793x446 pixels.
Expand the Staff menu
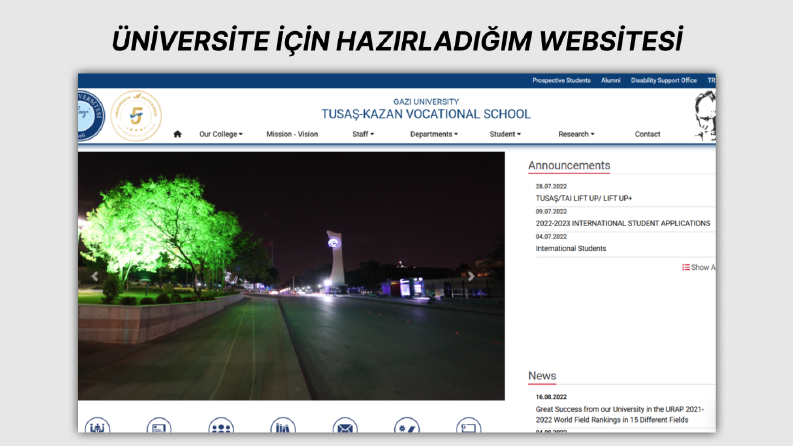click(x=363, y=134)
